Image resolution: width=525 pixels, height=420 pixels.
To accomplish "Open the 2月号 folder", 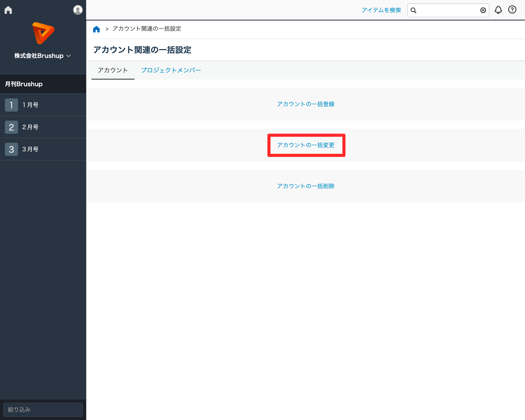I will point(43,127).
